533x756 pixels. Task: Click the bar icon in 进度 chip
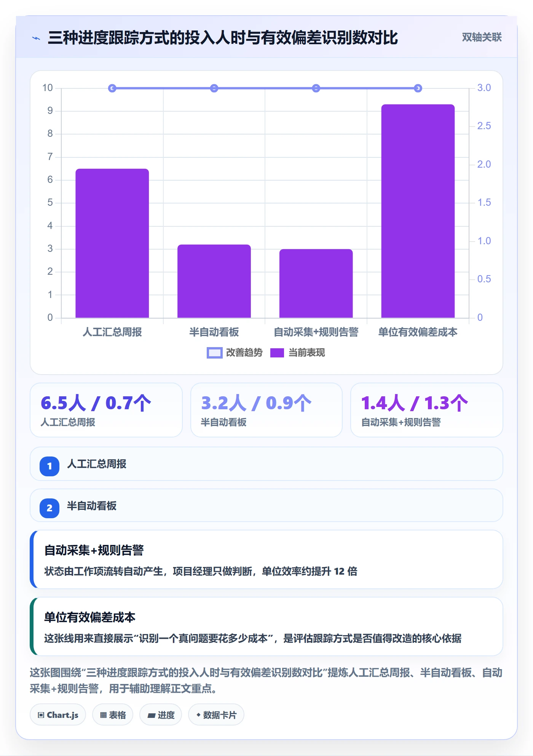[151, 716]
